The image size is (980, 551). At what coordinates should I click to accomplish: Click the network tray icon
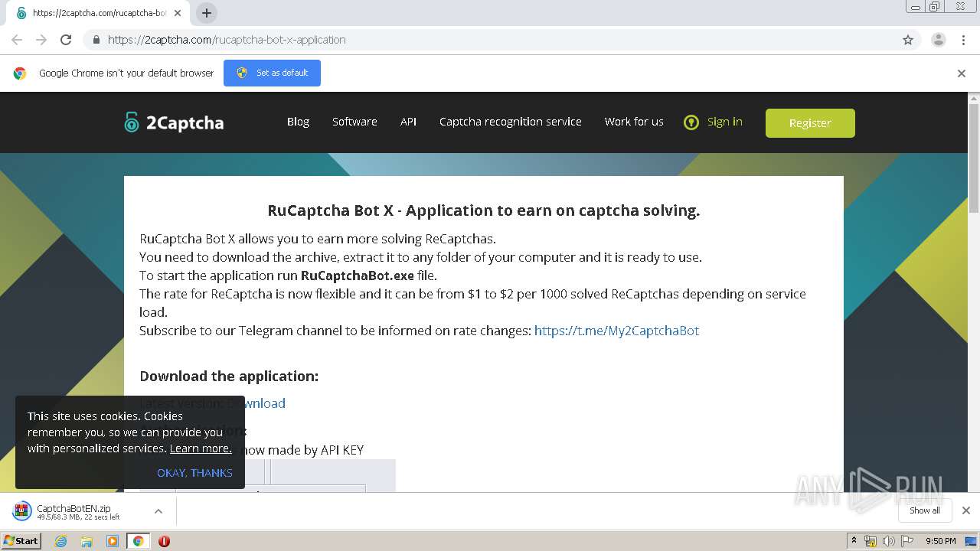click(x=870, y=541)
